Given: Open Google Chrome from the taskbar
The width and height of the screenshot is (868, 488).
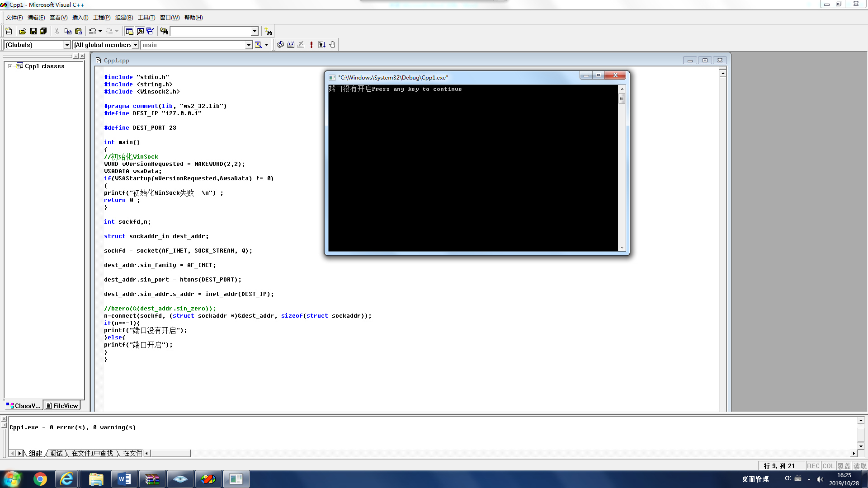Looking at the screenshot, I should point(40,479).
